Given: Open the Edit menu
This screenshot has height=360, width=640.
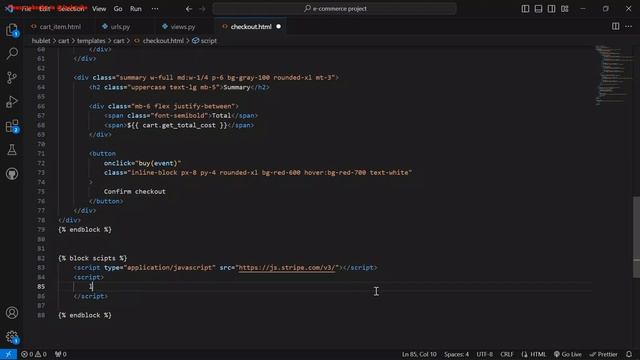Looking at the screenshot, I should (44, 9).
